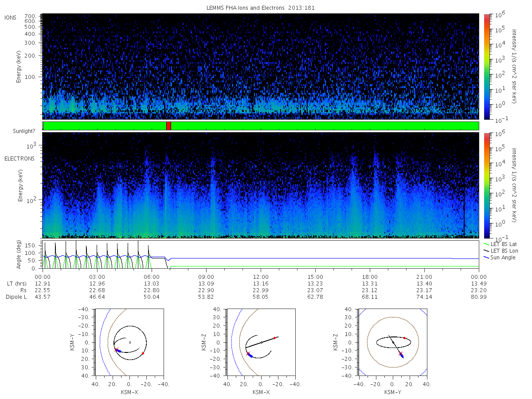This screenshot has height=399, width=532.
Task: Click the ions intensity color bar
Action: tap(486, 66)
